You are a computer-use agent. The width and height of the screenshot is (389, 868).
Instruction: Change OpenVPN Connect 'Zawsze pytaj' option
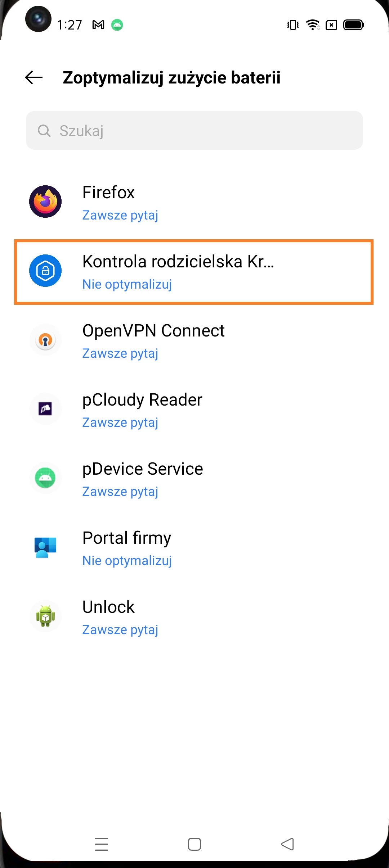coord(120,353)
